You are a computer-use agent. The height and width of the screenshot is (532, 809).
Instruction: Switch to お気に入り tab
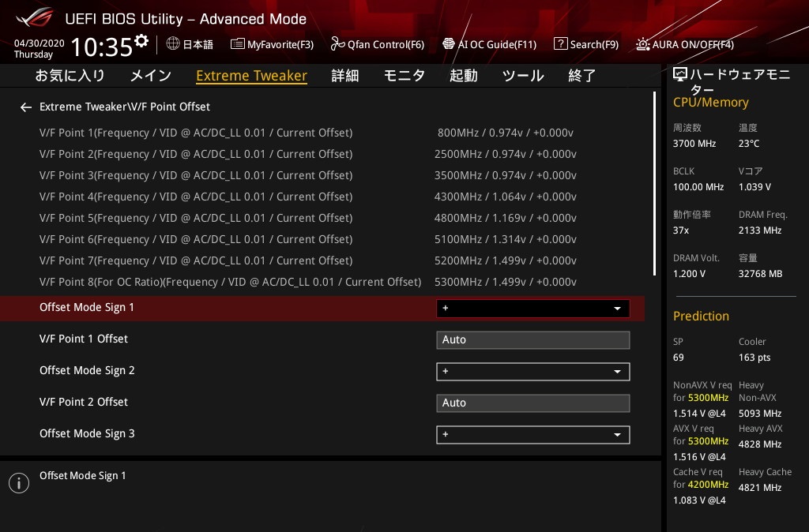pyautogui.click(x=70, y=76)
